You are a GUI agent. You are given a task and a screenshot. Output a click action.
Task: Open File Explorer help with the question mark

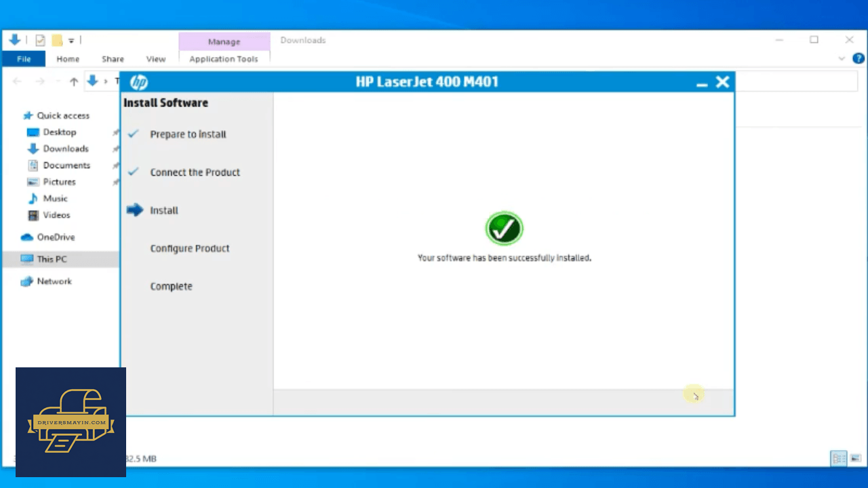click(859, 59)
